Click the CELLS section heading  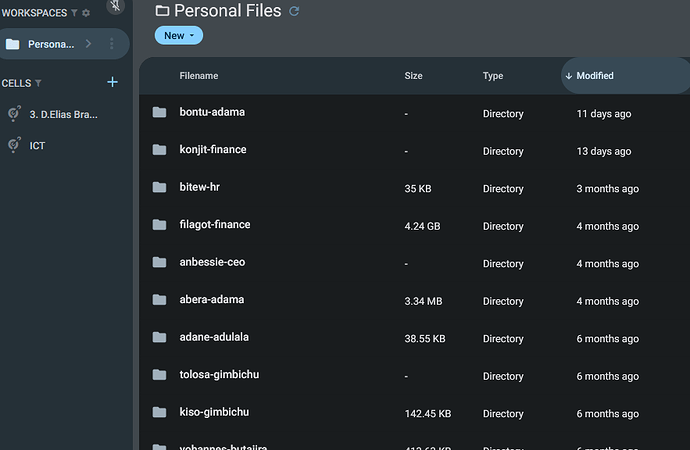[x=16, y=83]
